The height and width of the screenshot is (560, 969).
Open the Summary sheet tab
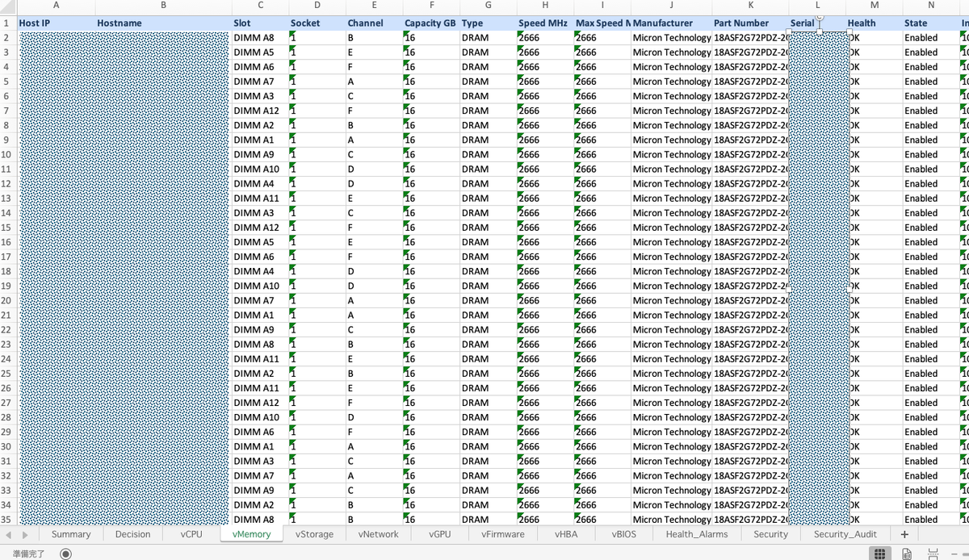pyautogui.click(x=71, y=534)
